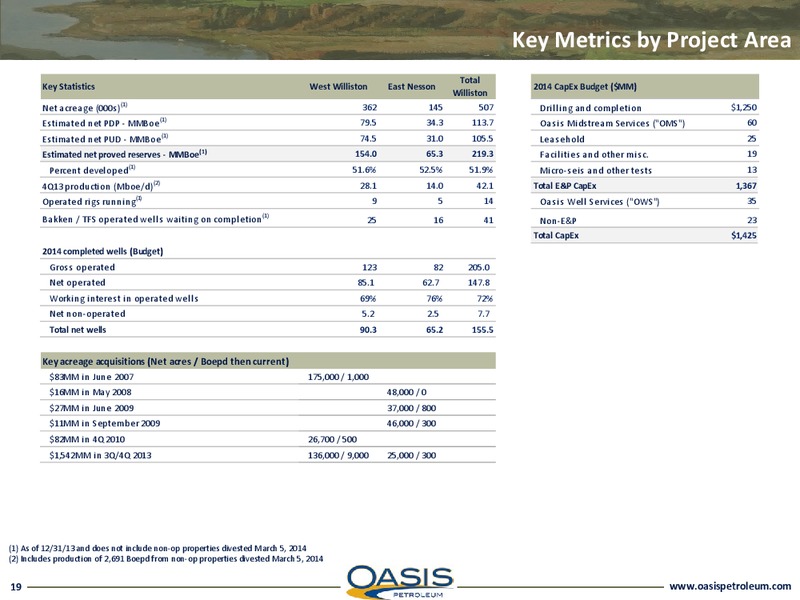Click the 175,000 / 1,000 acquisition value
Viewport: 800px width, 600px height.
coord(338,377)
